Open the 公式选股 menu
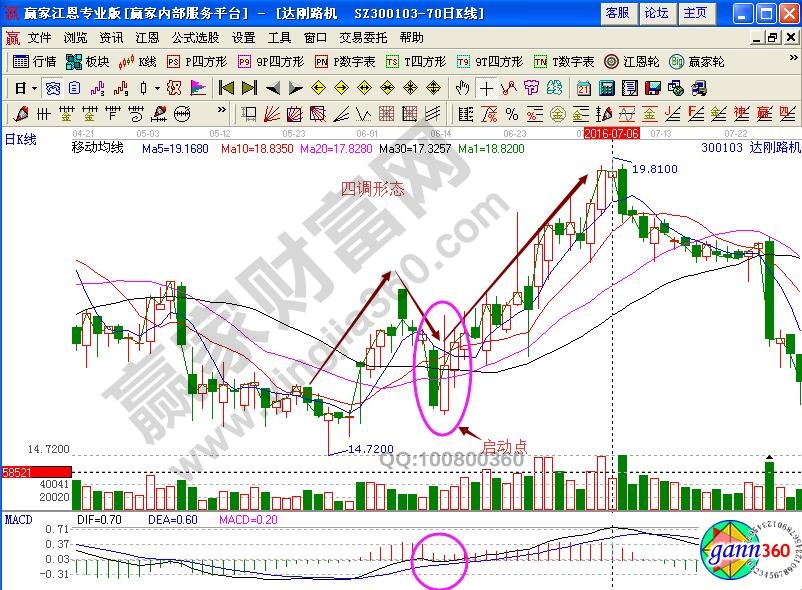 (x=195, y=37)
